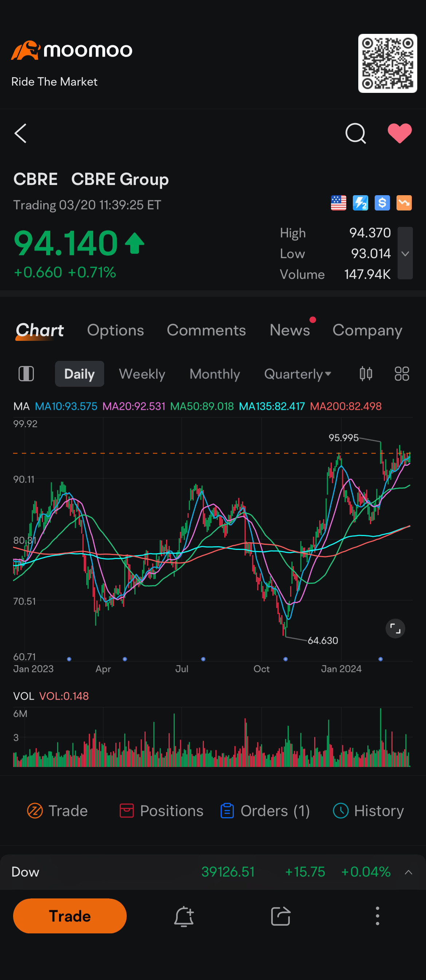Select the Chart tab

pyautogui.click(x=40, y=330)
